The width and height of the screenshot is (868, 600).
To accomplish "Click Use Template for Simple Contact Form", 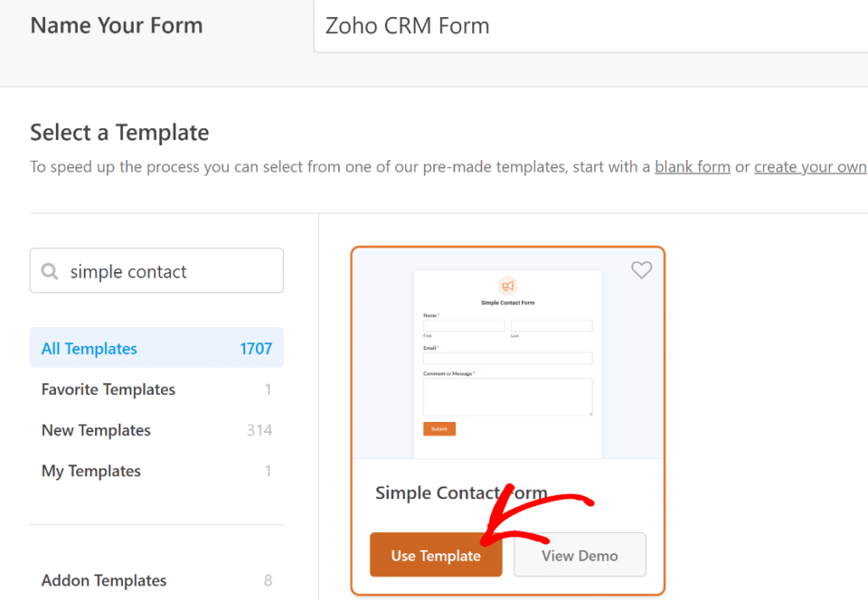I will coord(436,554).
